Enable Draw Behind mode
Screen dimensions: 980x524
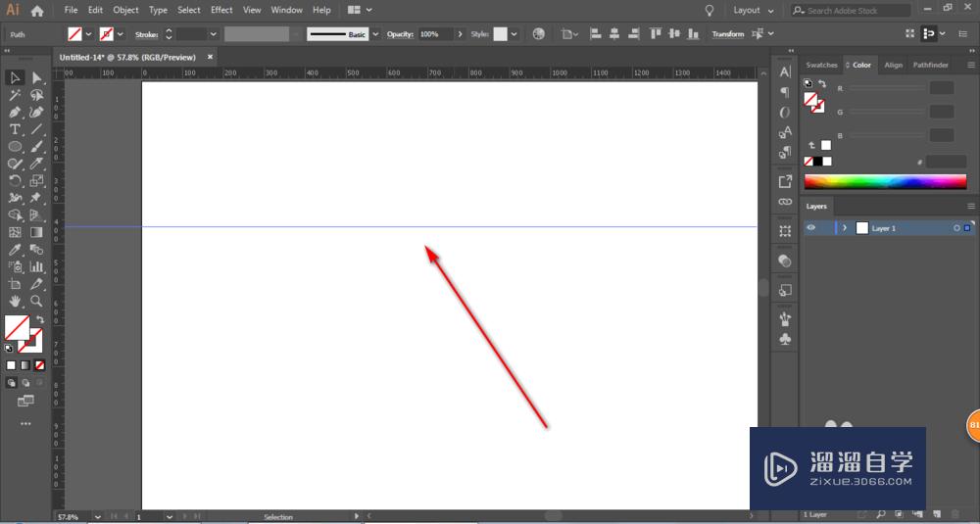coord(25,383)
